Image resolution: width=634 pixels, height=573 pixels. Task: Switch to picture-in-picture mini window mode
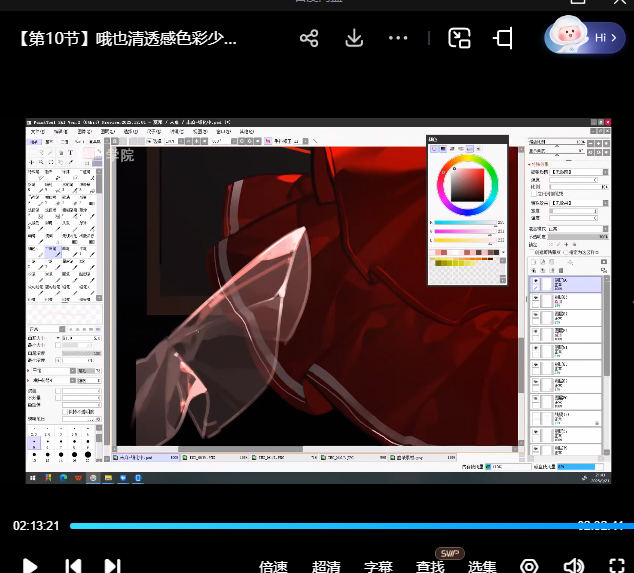click(460, 38)
